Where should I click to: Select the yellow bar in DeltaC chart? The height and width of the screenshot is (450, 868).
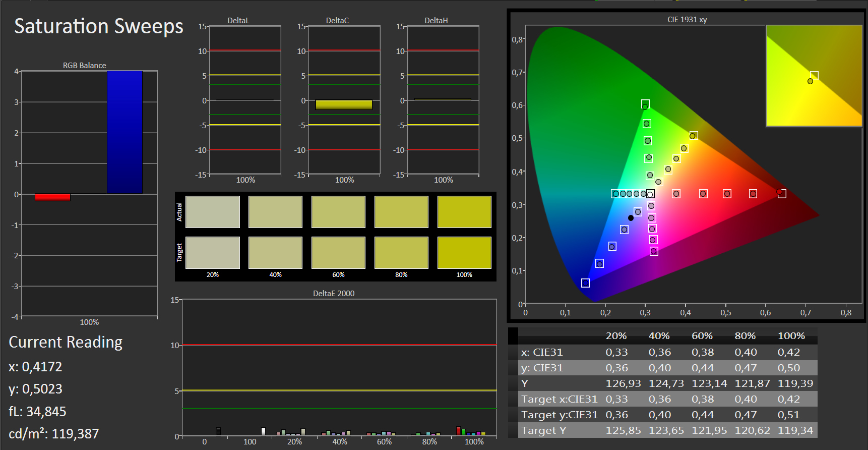pyautogui.click(x=344, y=105)
